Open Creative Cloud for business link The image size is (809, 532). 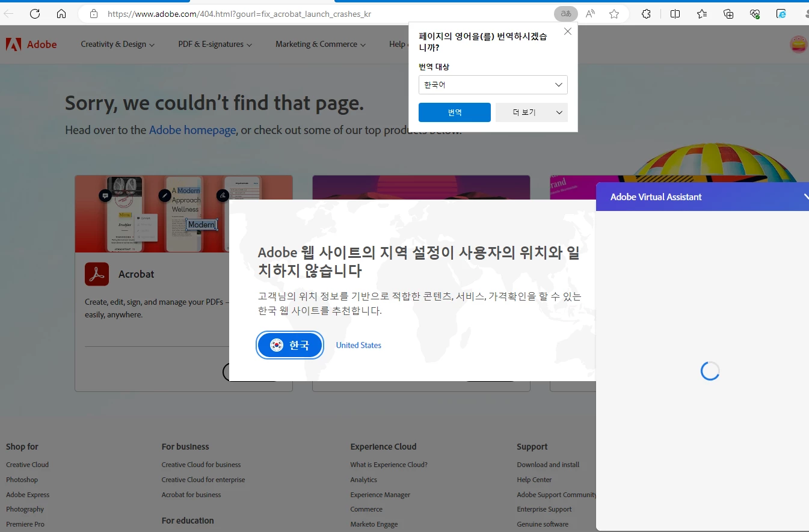coord(201,465)
